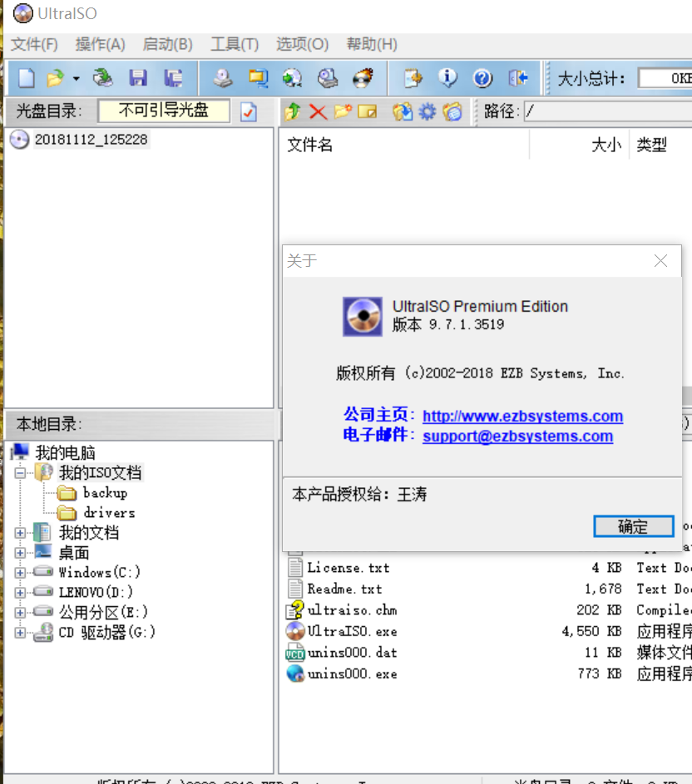Click the boot properties checkmark document icon

249,111
